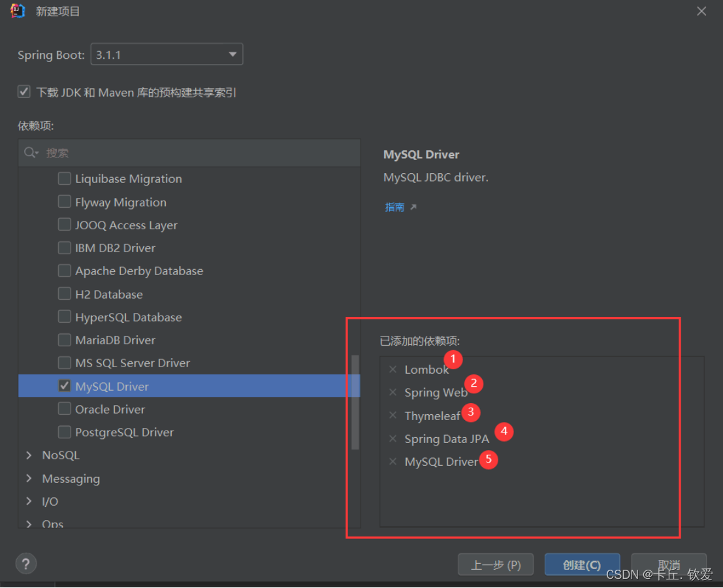Open the MySQL Driver guide link

394,207
